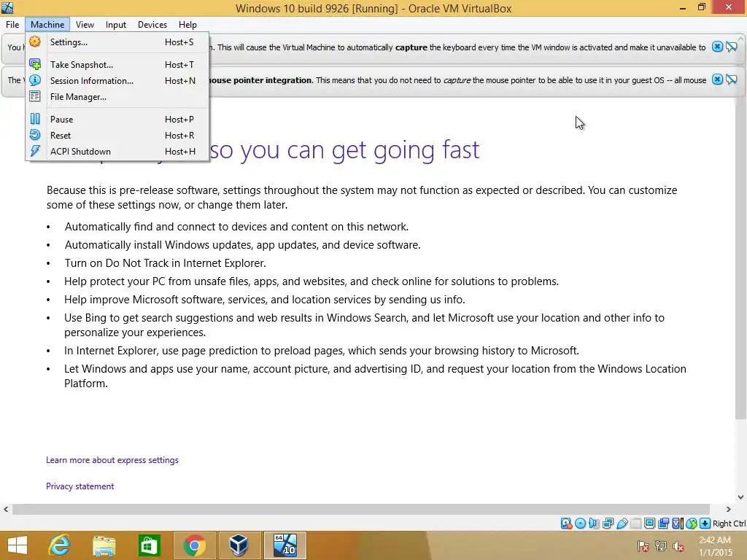
Task: Click the shared folders indicator
Action: tap(635, 524)
